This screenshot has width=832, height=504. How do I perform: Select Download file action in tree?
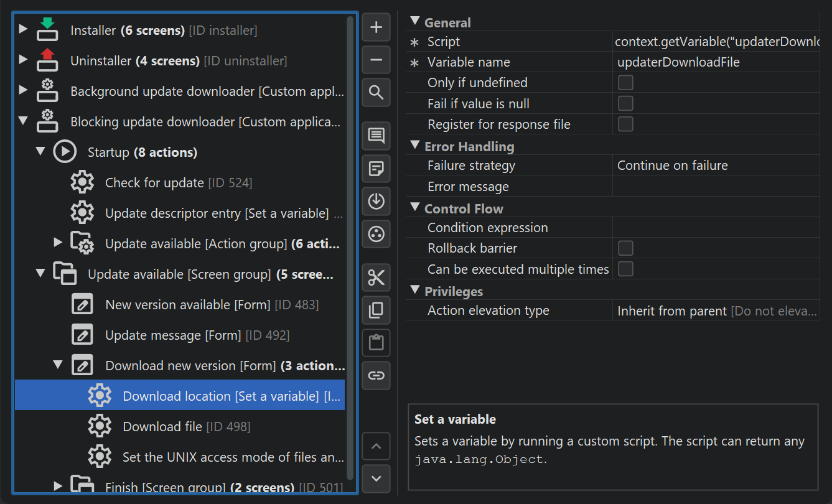coord(162,426)
